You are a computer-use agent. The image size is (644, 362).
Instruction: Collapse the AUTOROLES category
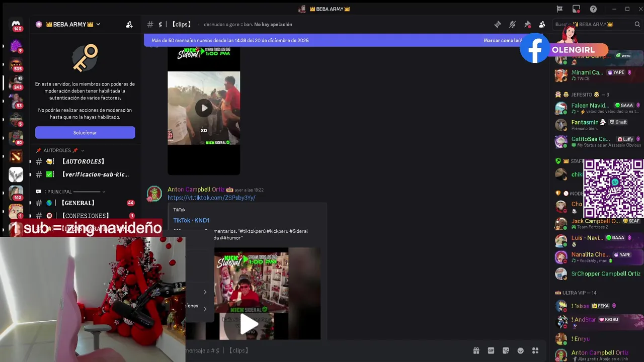(x=83, y=150)
